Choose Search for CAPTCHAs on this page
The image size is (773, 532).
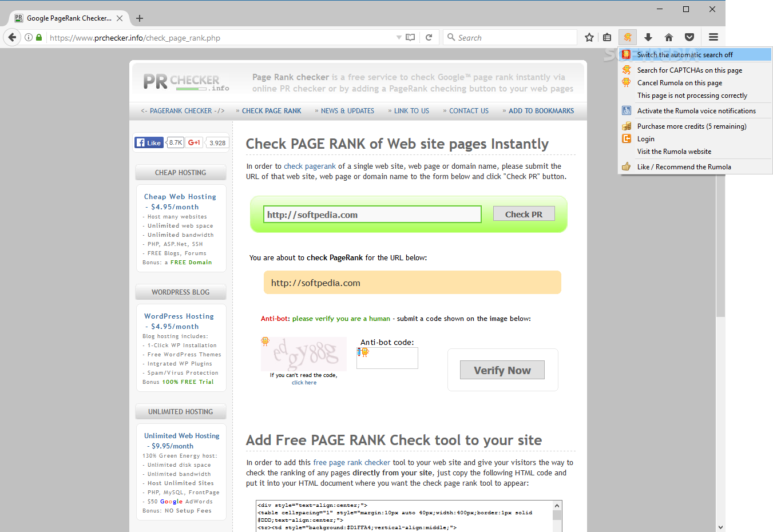click(x=696, y=70)
